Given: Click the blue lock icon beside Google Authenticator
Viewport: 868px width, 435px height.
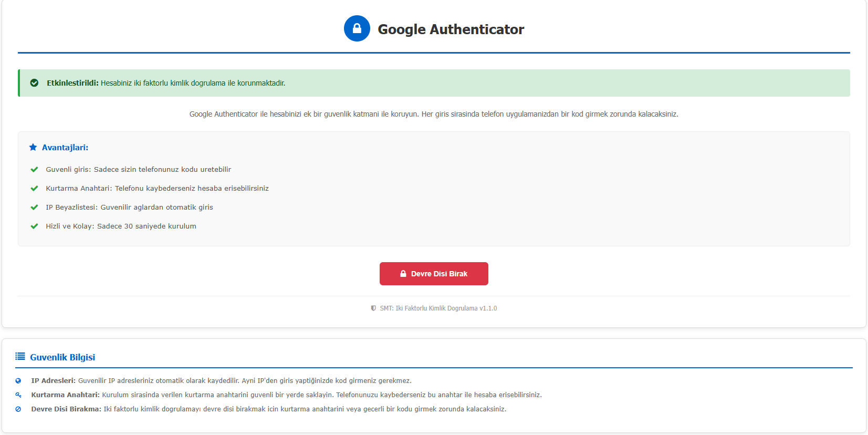Looking at the screenshot, I should (357, 28).
